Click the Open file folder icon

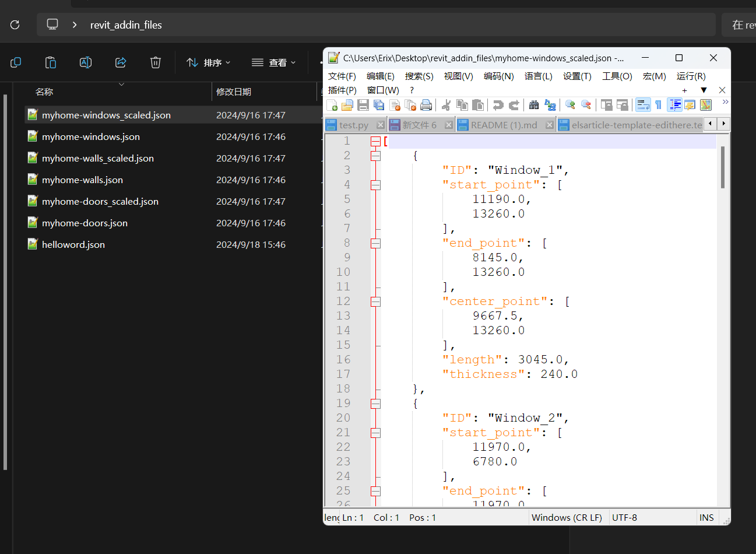tap(347, 105)
